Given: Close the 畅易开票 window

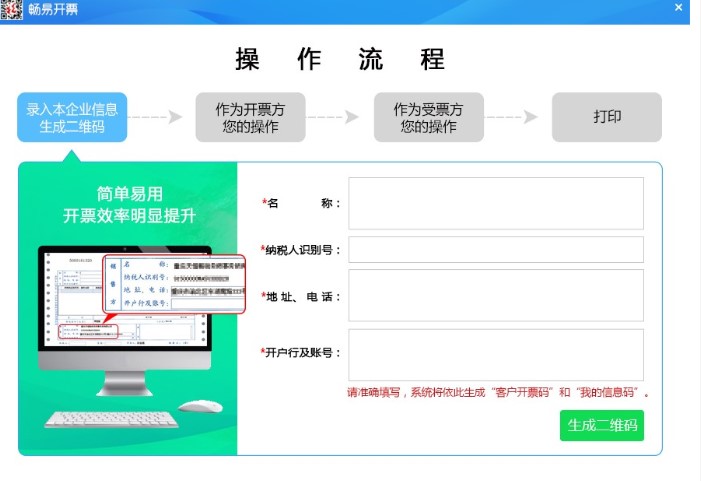Looking at the screenshot, I should (678, 8).
